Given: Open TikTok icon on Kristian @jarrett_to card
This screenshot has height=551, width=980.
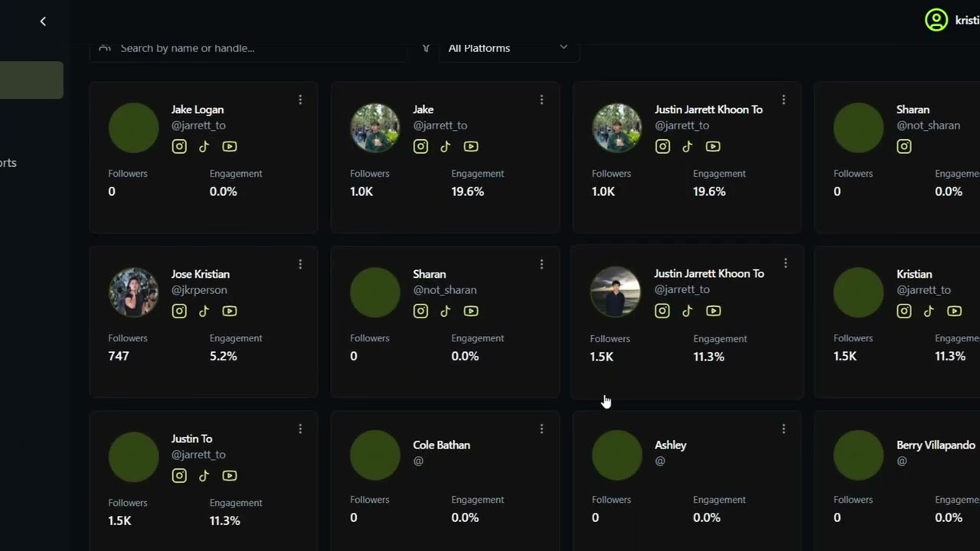Looking at the screenshot, I should 929,311.
